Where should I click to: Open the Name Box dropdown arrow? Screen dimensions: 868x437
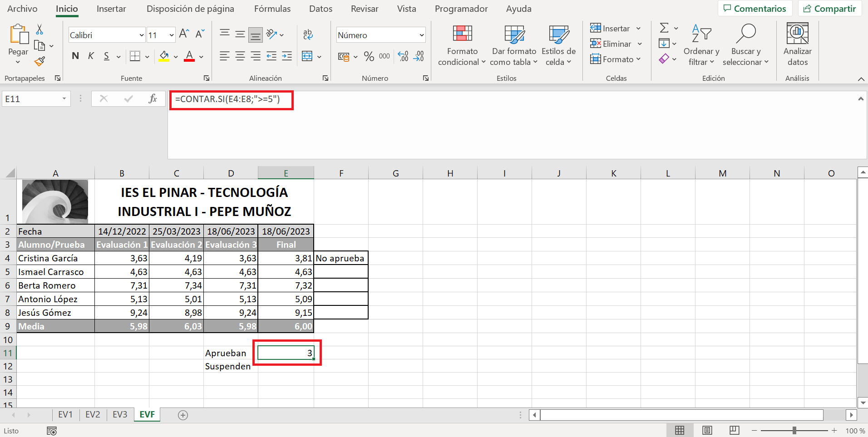(64, 98)
